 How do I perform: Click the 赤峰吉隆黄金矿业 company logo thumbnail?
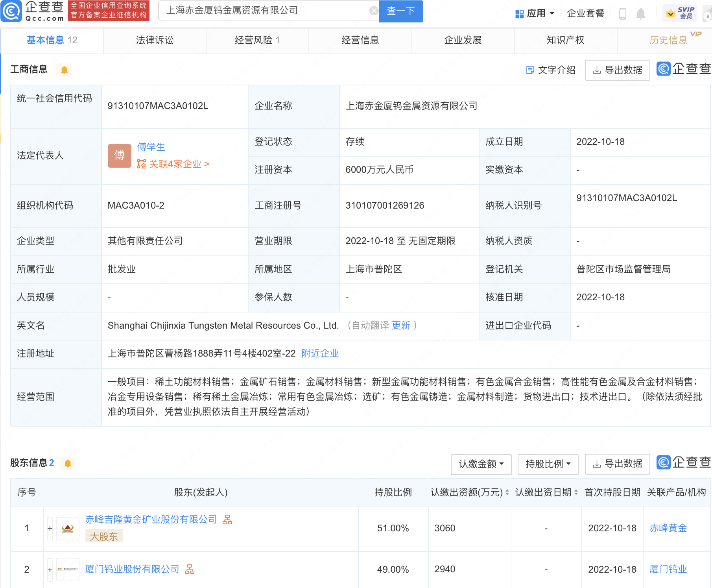pyautogui.click(x=68, y=528)
